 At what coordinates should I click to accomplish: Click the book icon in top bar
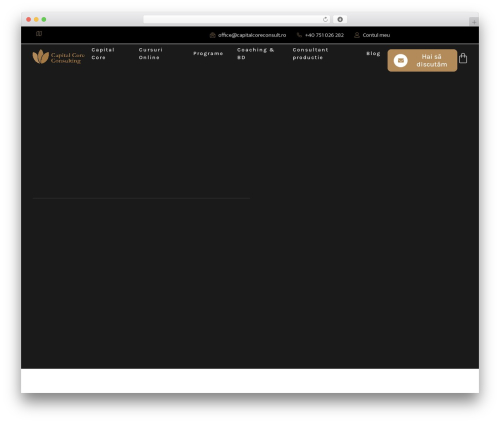point(39,33)
